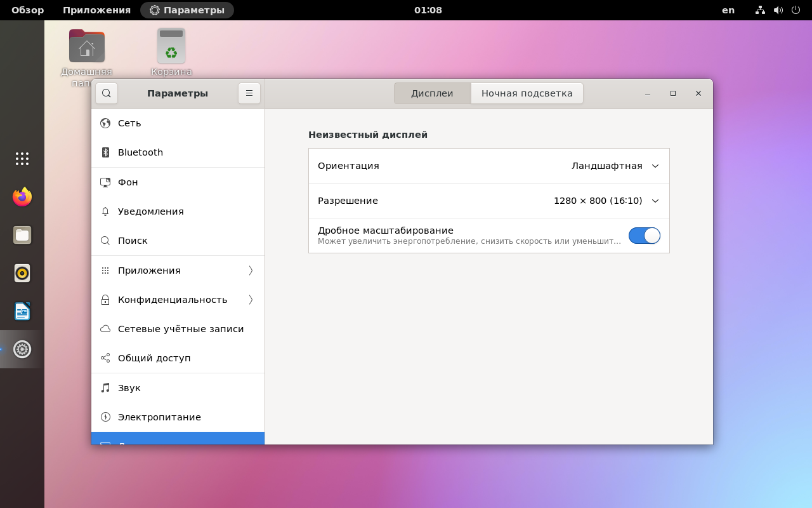The width and height of the screenshot is (812, 508).
Task: Disable fractional scaling (Дробное масштабирование) switch
Action: 644,236
